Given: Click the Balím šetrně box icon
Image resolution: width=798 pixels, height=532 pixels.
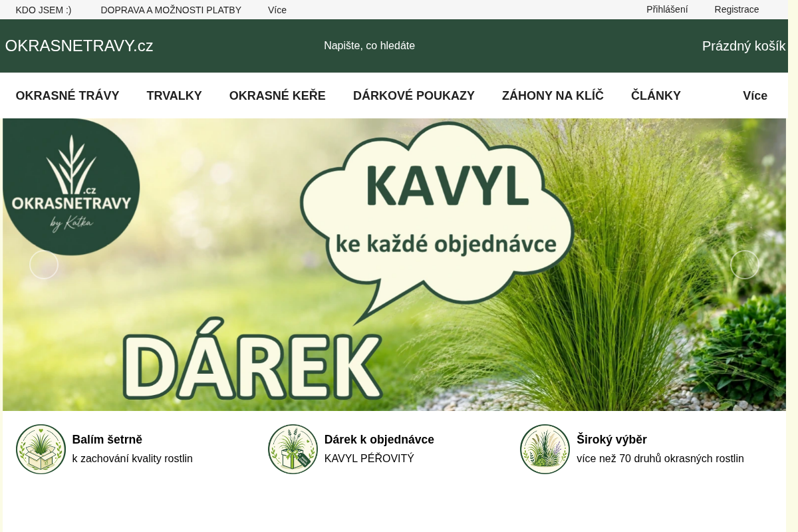Looking at the screenshot, I should point(41,449).
